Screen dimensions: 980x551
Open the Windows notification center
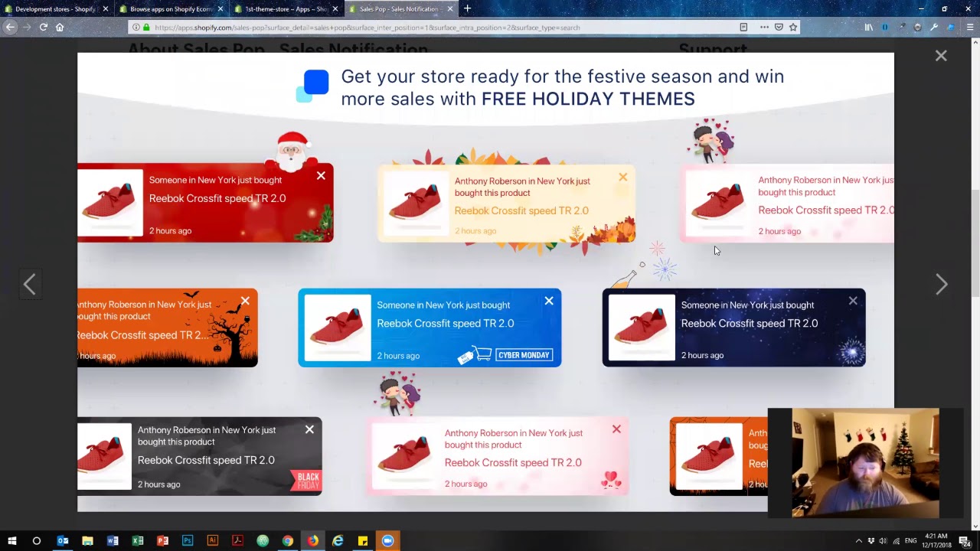965,541
